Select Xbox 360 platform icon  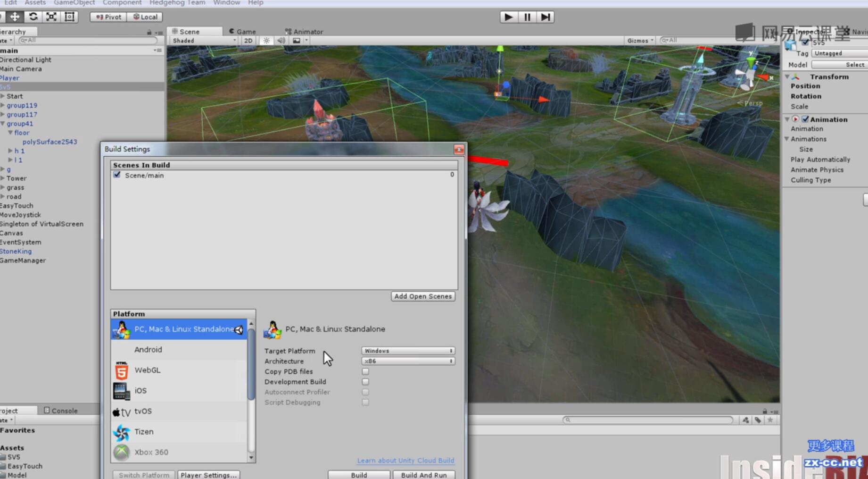(122, 452)
